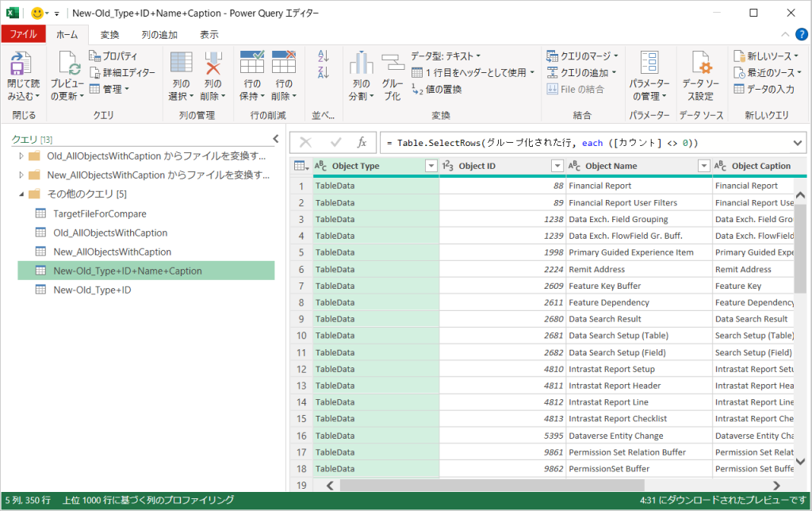Viewport: 812px width, 511px height.
Task: Open Object Name column filter dropdown
Action: tap(704, 166)
